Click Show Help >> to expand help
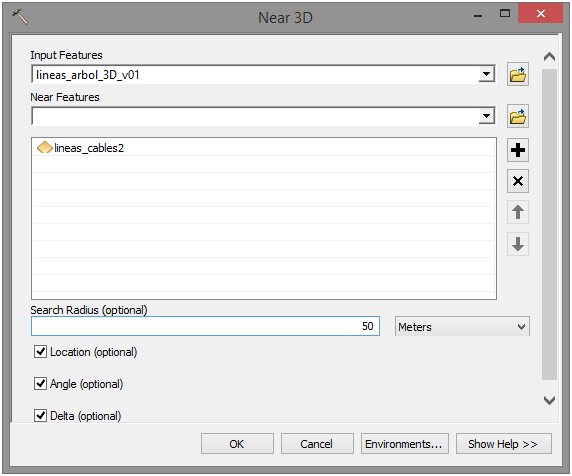The height and width of the screenshot is (476, 572). pos(503,444)
